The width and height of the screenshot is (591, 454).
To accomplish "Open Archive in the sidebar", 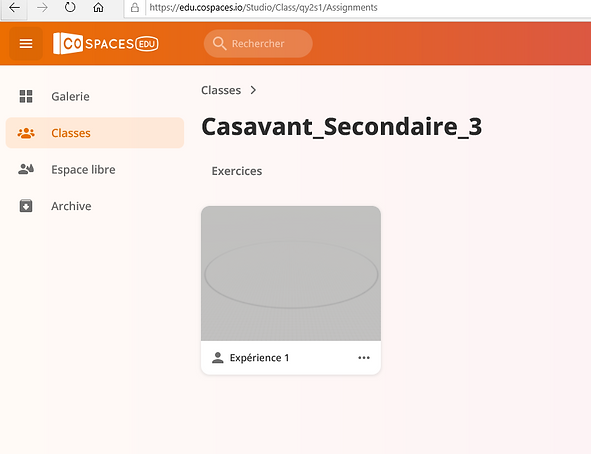I will [x=95, y=206].
